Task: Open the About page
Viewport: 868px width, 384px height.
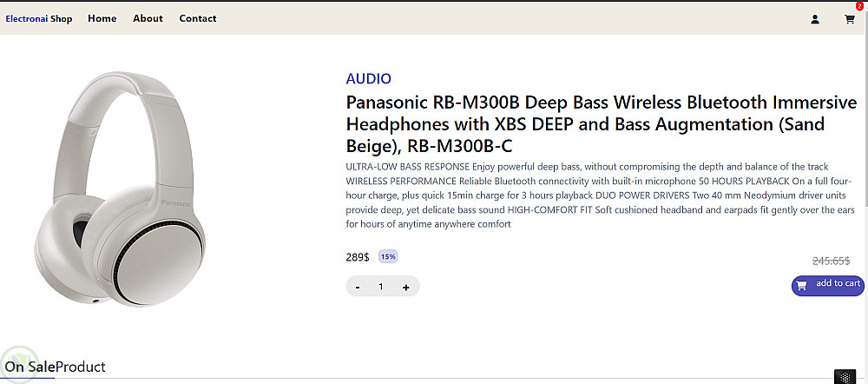Action: point(148,18)
